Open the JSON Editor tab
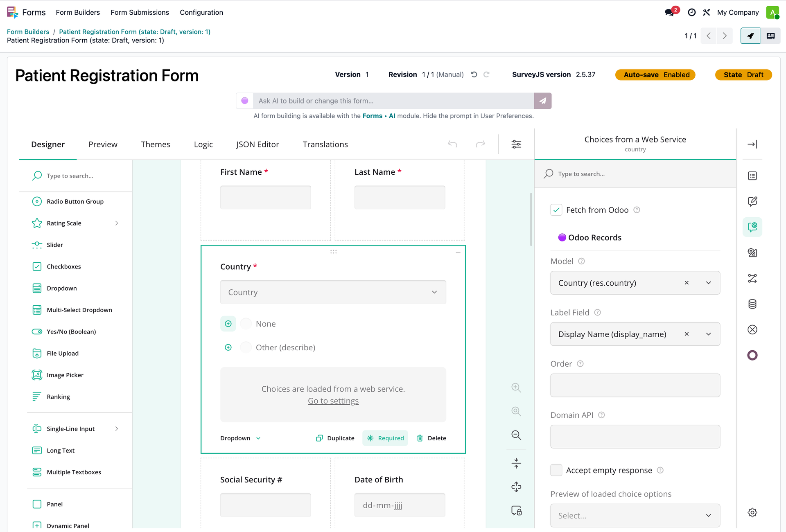 pos(257,144)
